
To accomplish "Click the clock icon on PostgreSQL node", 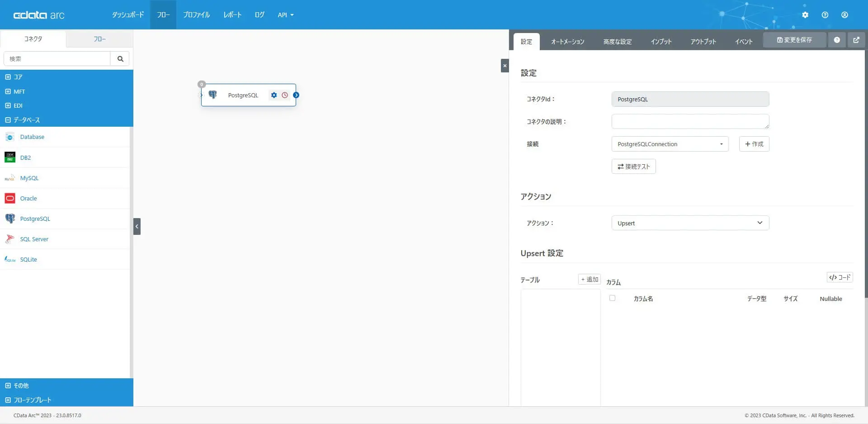I will (285, 95).
